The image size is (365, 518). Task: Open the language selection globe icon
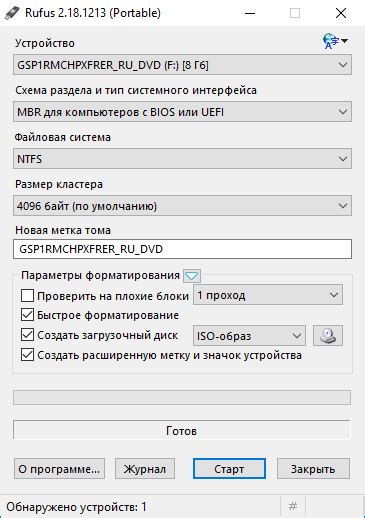point(335,41)
